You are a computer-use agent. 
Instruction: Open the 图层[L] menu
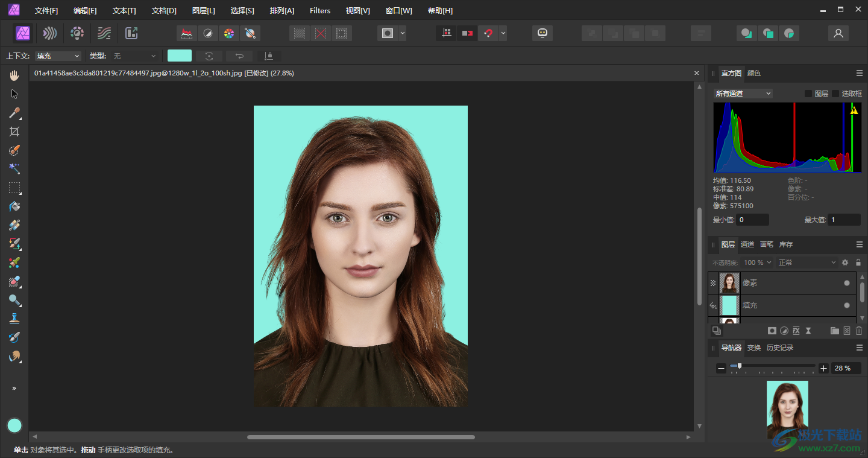[x=203, y=11]
